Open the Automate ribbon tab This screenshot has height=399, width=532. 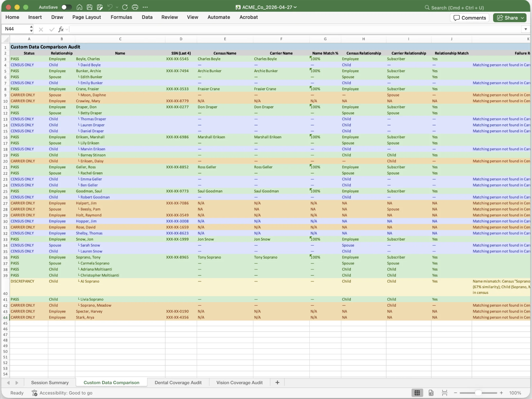click(x=219, y=17)
